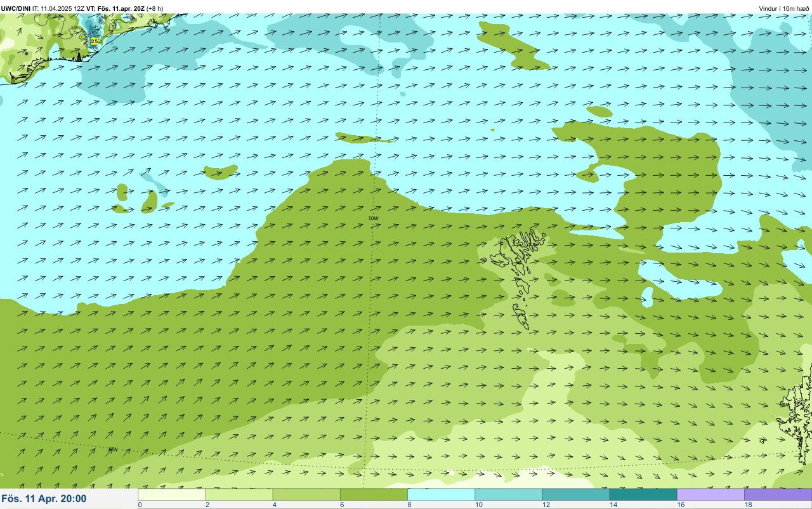Click the light cyan 8–10 legend swatch
812x509 pixels.
(x=441, y=494)
